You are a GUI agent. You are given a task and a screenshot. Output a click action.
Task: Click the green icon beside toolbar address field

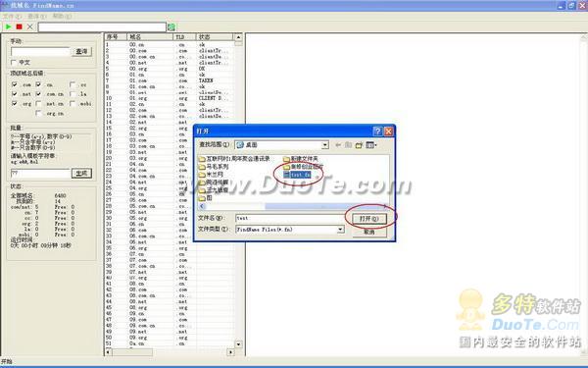[x=171, y=27]
